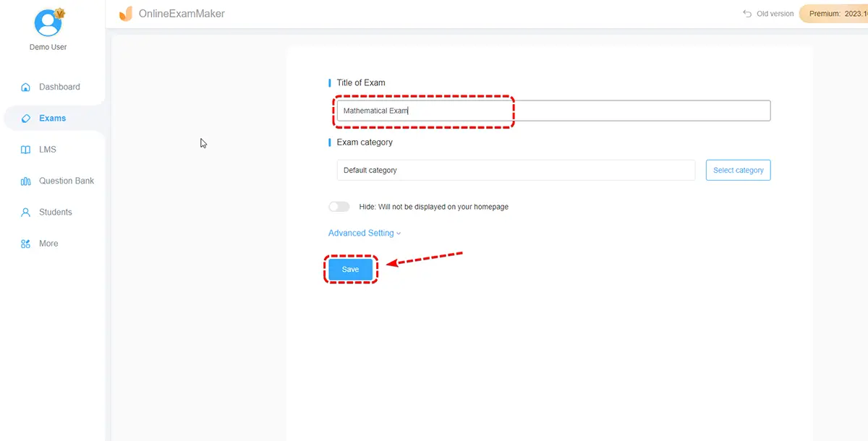Click the Demo User avatar icon
Screen dimensions: 868x441
click(48, 22)
